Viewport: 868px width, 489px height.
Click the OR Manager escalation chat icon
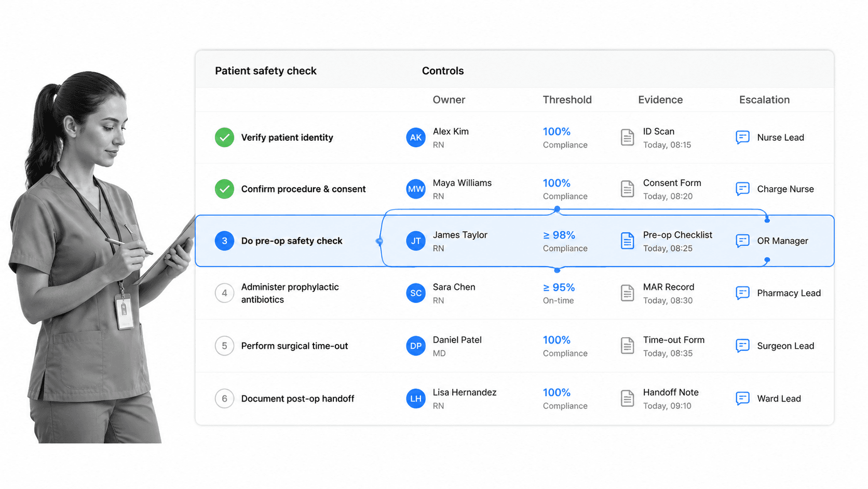point(742,241)
